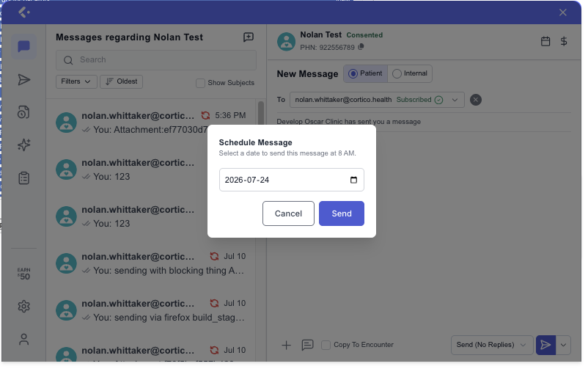Click the Cortico logo in header
The height and width of the screenshot is (369, 588).
point(24,12)
